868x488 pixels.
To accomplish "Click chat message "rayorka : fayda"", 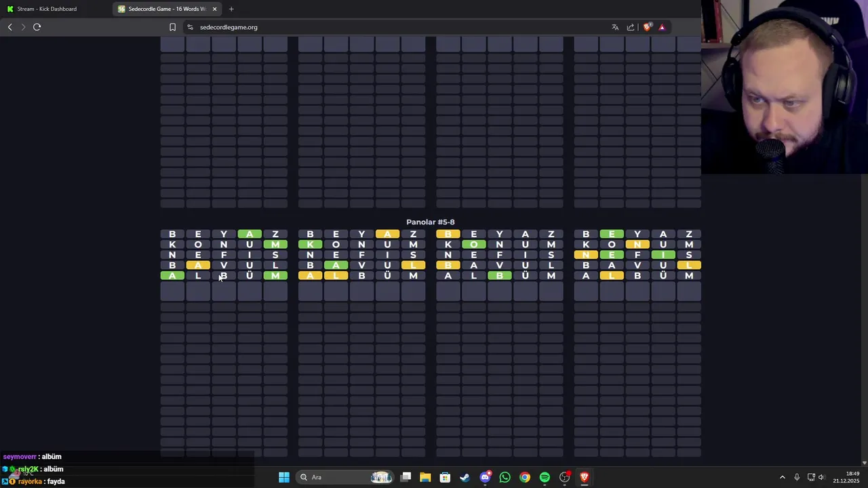I will 33,481.
